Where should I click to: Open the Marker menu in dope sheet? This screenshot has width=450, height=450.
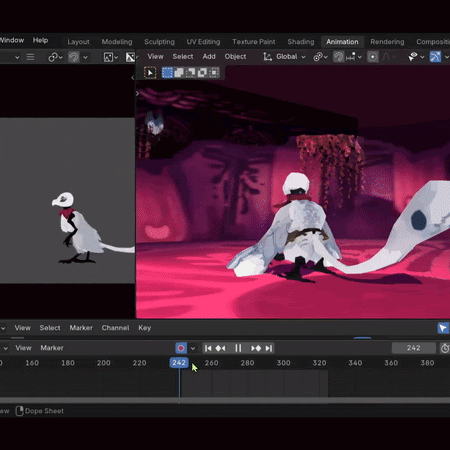click(81, 328)
